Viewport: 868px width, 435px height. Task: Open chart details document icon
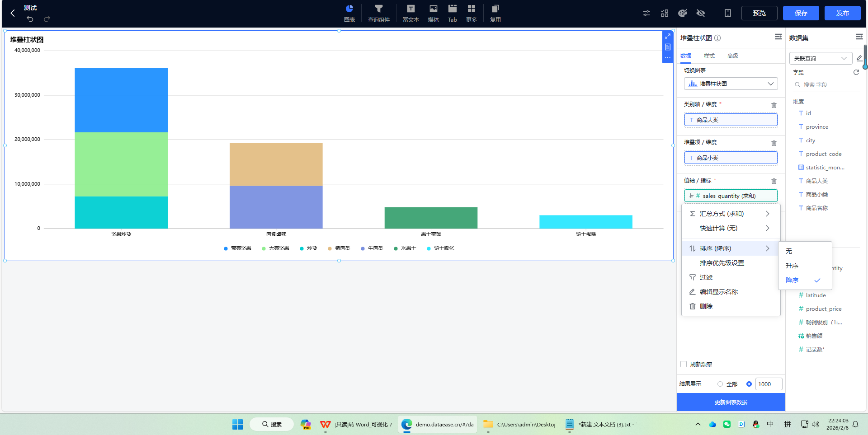click(x=668, y=47)
